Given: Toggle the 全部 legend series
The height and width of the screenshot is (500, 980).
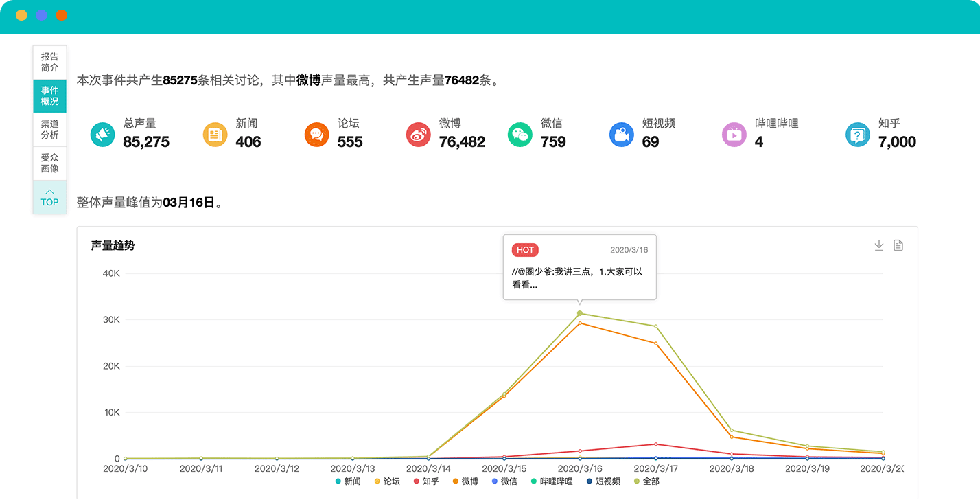Looking at the screenshot, I should coord(646,481).
